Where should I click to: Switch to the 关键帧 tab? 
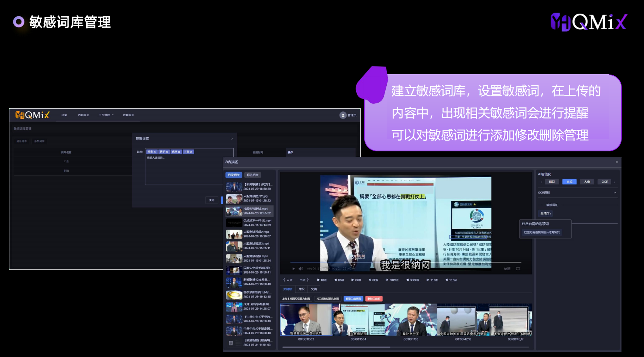[x=287, y=289]
